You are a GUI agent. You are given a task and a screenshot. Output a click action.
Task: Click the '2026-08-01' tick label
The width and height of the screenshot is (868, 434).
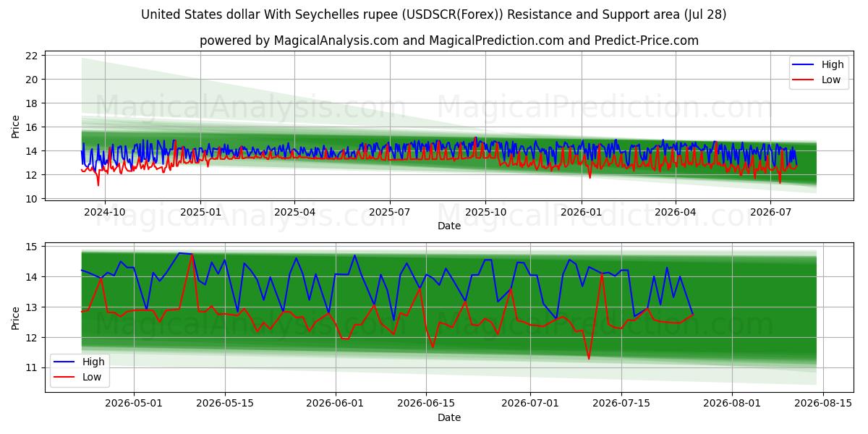pos(732,404)
